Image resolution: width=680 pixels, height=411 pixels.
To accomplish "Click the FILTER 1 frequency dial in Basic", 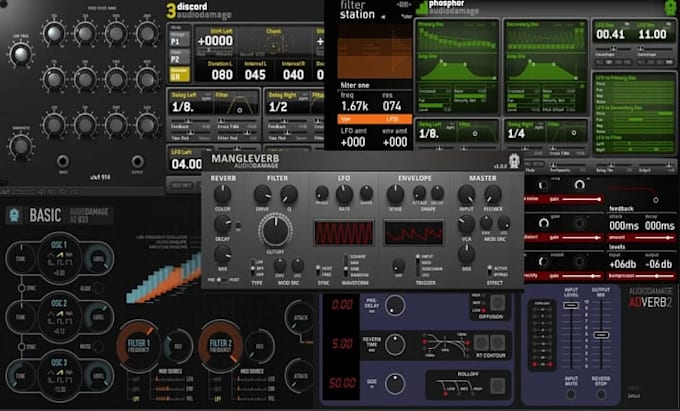I will [138, 346].
